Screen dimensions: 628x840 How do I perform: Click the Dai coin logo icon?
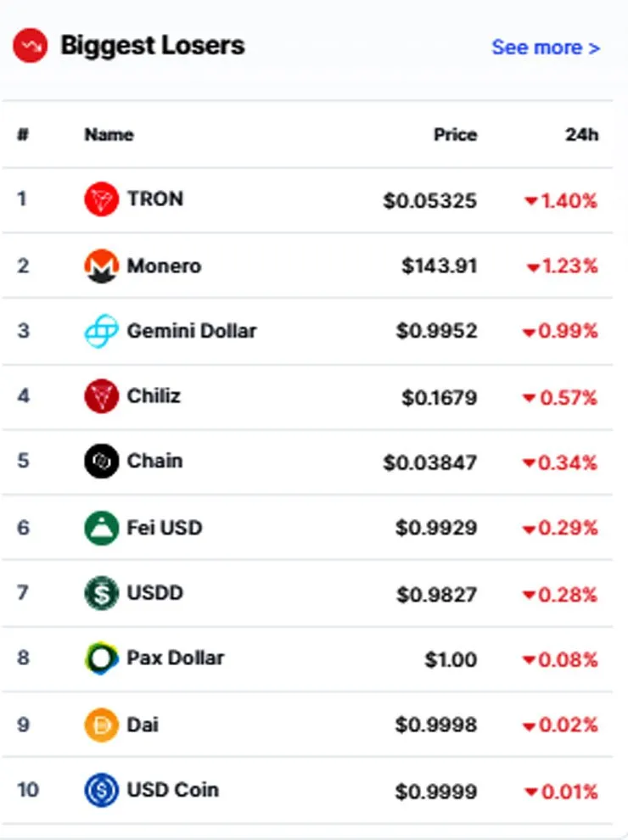click(x=101, y=725)
